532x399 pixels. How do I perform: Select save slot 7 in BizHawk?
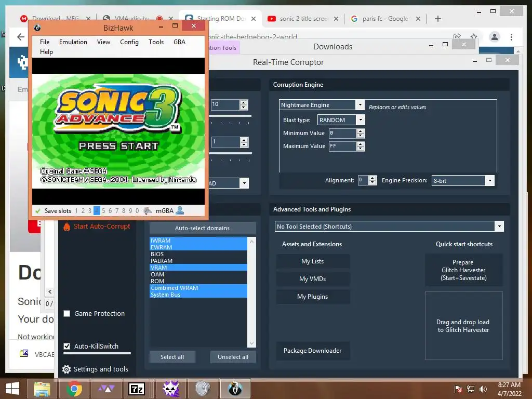coord(117,211)
